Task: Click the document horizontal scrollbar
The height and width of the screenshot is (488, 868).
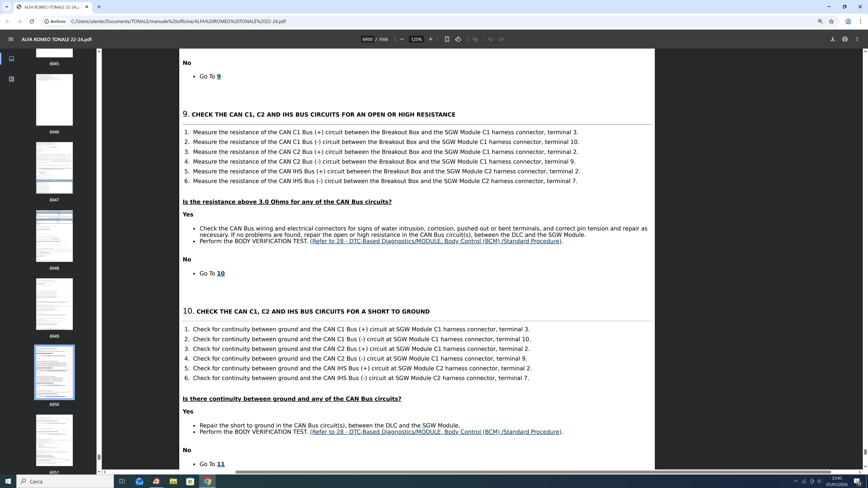Action: tap(533, 472)
